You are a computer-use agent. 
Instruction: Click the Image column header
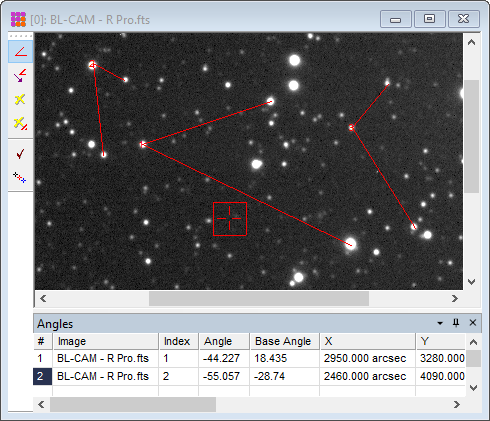(105, 341)
